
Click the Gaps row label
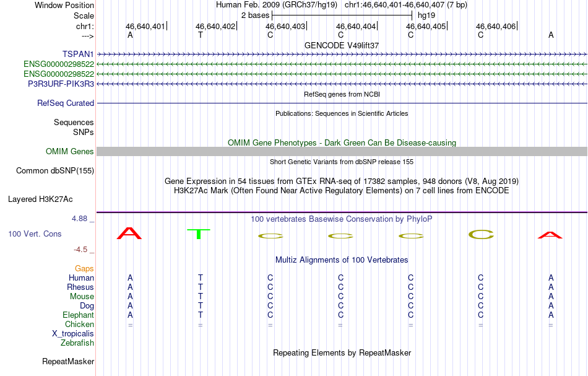84,269
